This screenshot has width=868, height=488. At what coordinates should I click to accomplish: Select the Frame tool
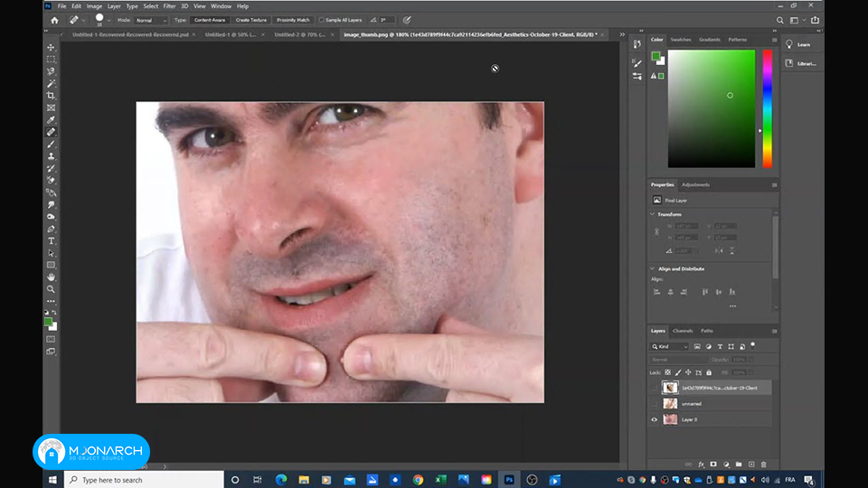pos(51,108)
